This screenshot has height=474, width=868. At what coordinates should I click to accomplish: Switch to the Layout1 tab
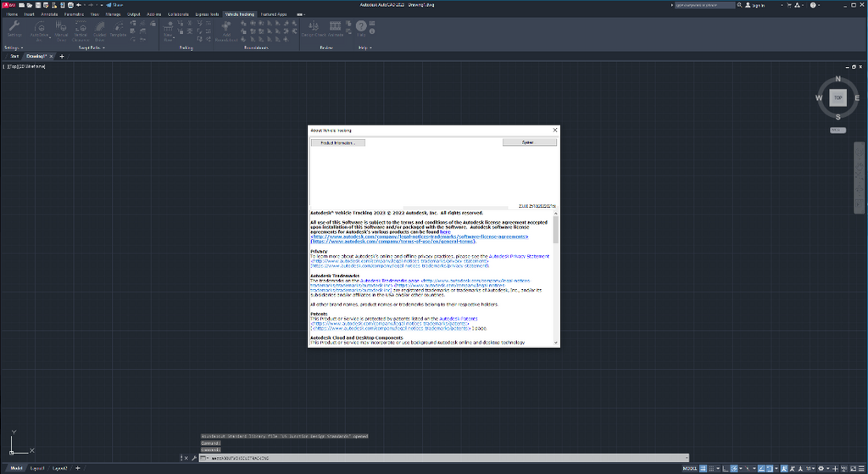tap(37, 468)
